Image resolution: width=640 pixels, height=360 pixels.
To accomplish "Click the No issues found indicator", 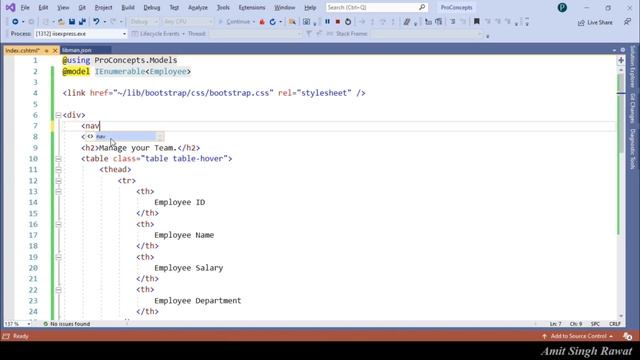I will pyautogui.click(x=67, y=324).
